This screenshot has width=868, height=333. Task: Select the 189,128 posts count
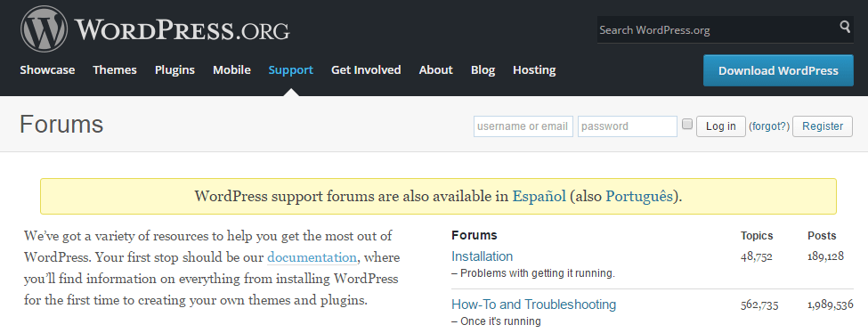(826, 256)
